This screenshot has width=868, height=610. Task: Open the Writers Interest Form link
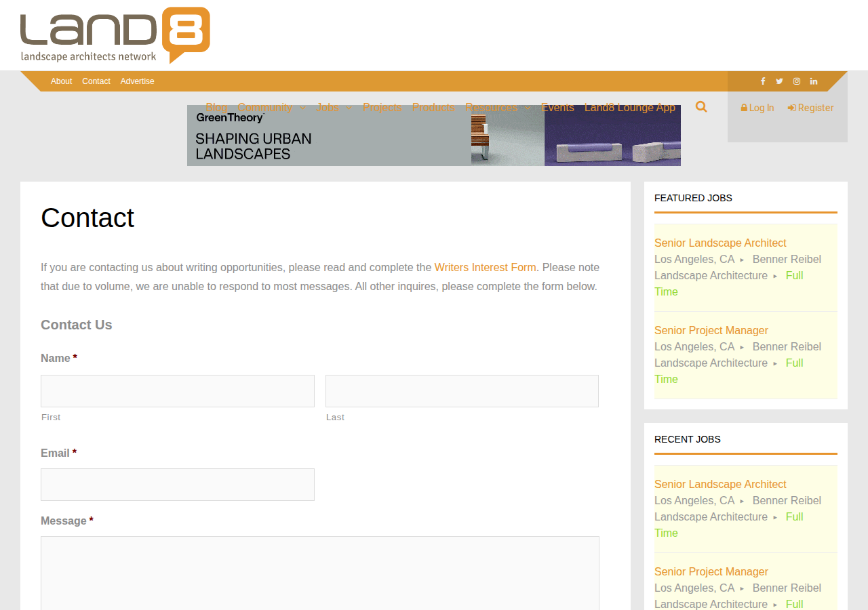pos(486,267)
